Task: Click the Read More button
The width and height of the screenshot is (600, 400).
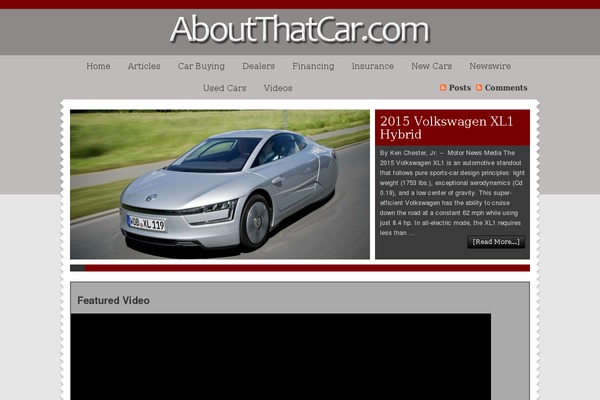Action: 496,242
